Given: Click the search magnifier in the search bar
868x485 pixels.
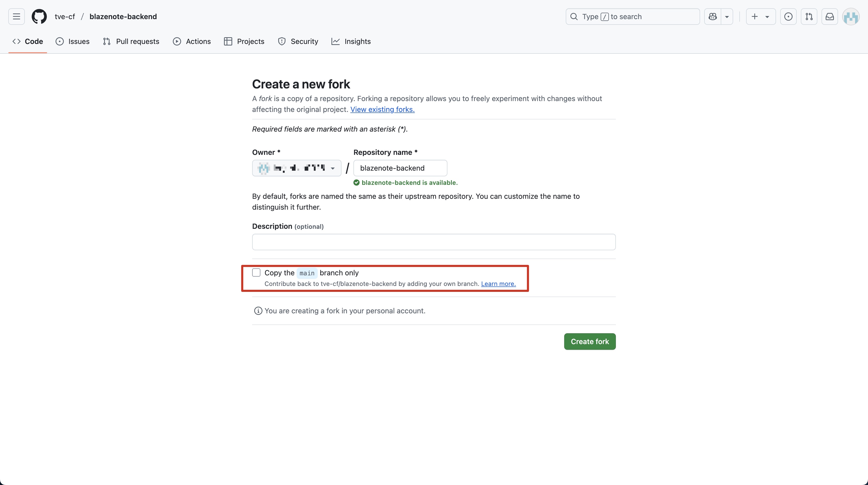Looking at the screenshot, I should point(574,17).
